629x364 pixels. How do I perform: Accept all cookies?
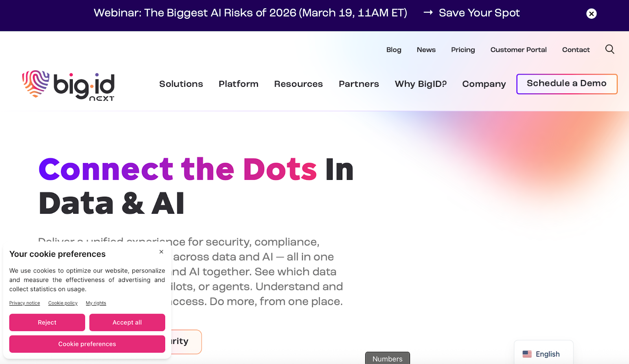[x=127, y=322]
